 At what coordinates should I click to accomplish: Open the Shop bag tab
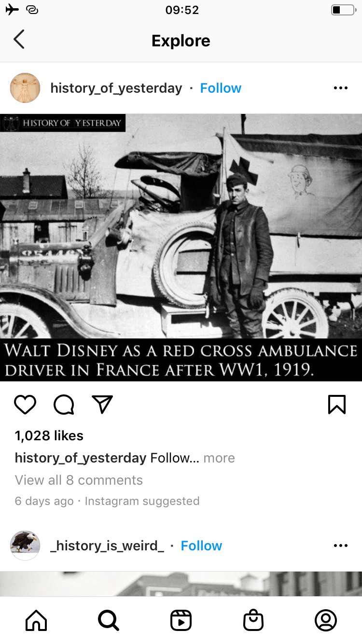253,620
